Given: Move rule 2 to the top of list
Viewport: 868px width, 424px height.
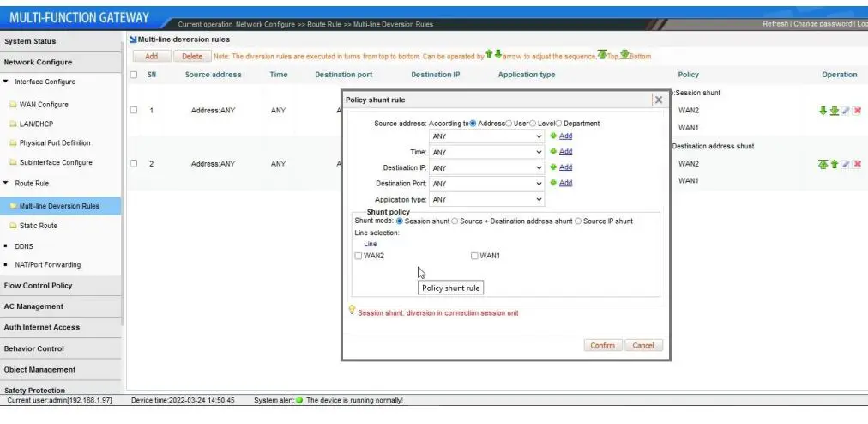Looking at the screenshot, I should coord(823,164).
